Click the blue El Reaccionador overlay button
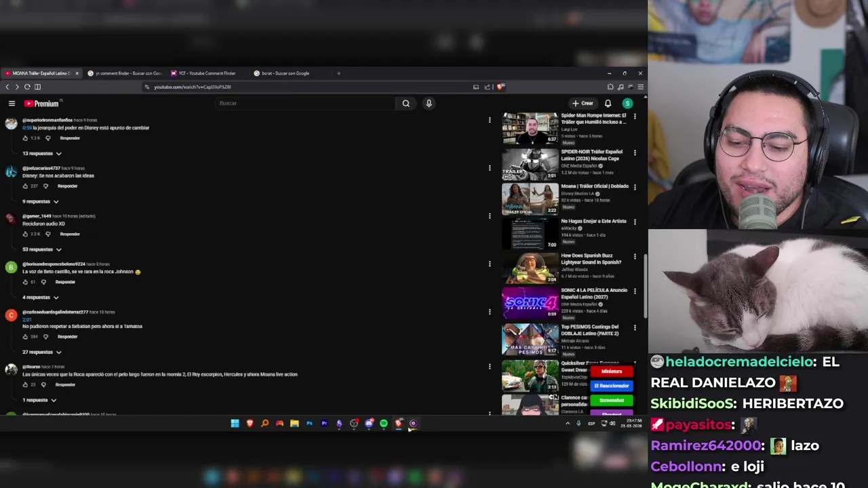The height and width of the screenshot is (488, 868). (x=612, y=386)
